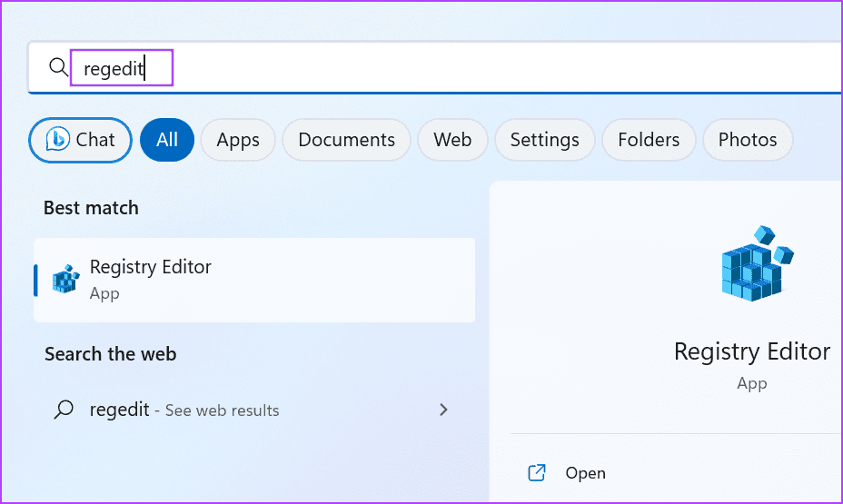Select the Registry Editor App best match result

254,280
